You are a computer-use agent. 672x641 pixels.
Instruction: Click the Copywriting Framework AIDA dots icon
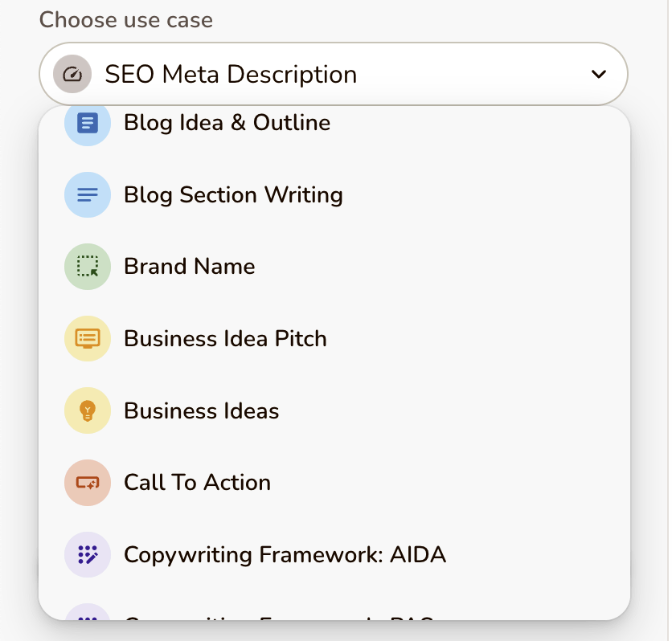click(x=87, y=554)
